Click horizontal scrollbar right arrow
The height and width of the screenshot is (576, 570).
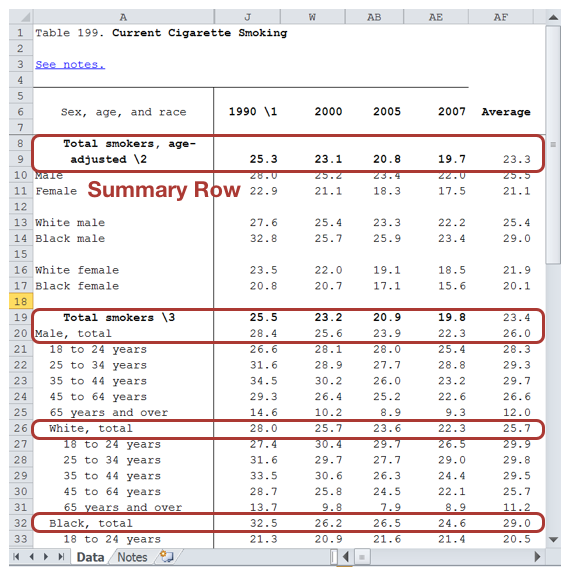coord(538,557)
